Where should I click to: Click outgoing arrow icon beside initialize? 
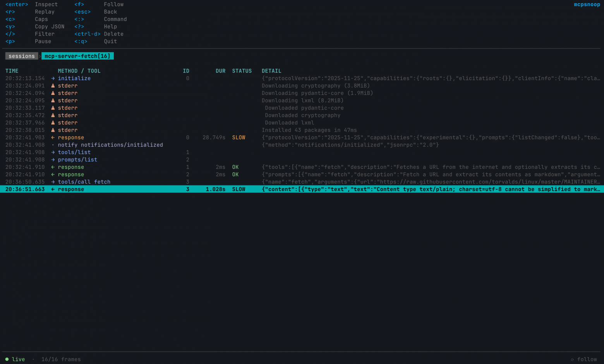[53, 78]
